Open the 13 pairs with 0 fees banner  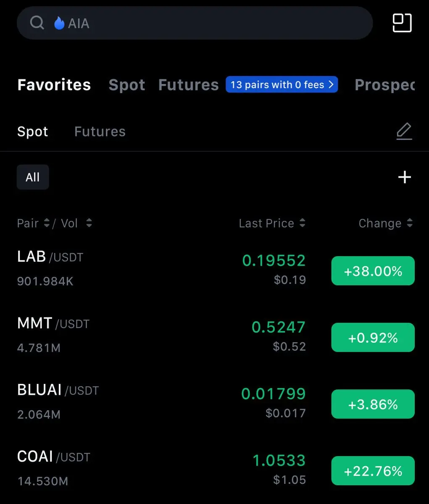(x=282, y=84)
